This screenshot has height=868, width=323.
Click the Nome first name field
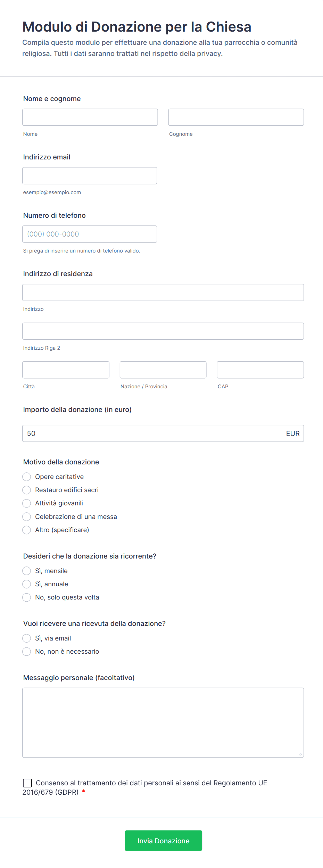click(90, 117)
